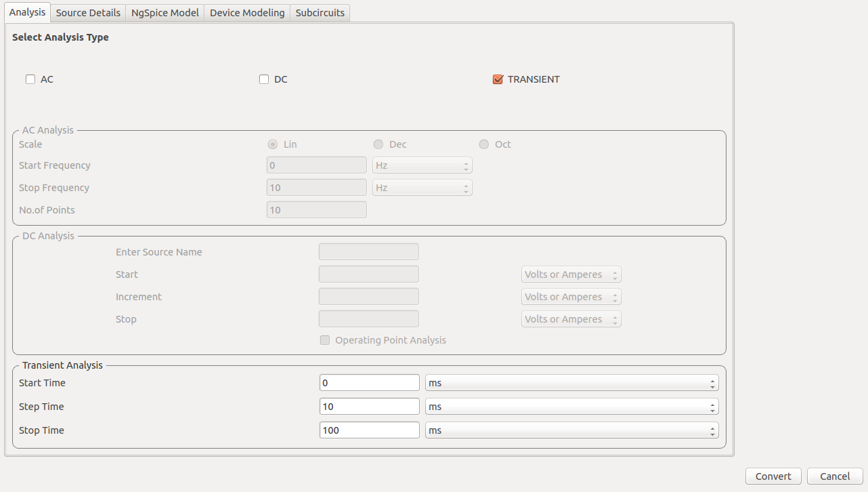Viewport: 868px width, 492px height.
Task: Click the Select Analysis Type heading
Action: [60, 37]
